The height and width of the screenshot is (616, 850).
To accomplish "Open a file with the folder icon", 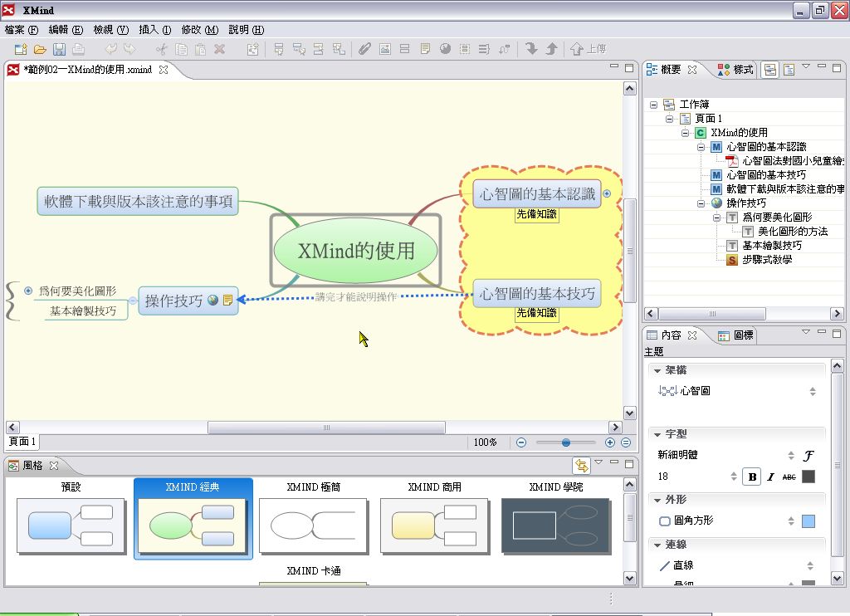I will point(40,49).
